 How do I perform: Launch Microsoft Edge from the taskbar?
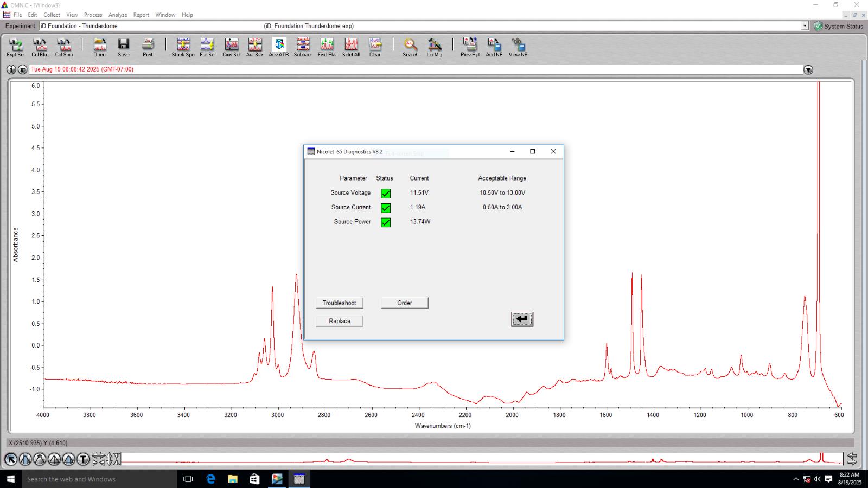point(210,479)
